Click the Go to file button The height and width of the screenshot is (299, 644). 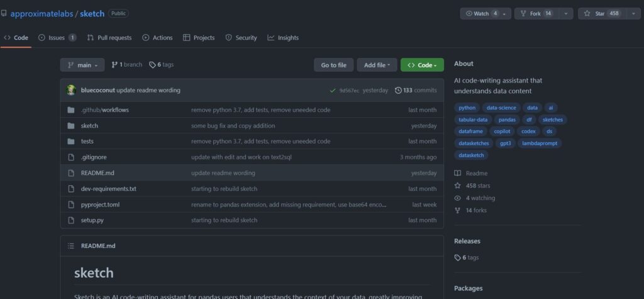pos(333,65)
